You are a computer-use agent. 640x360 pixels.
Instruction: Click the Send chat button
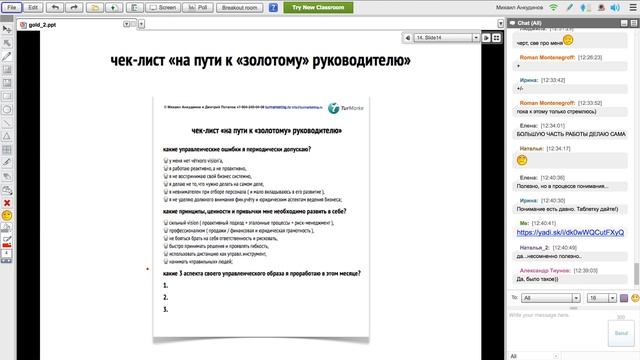point(621,333)
